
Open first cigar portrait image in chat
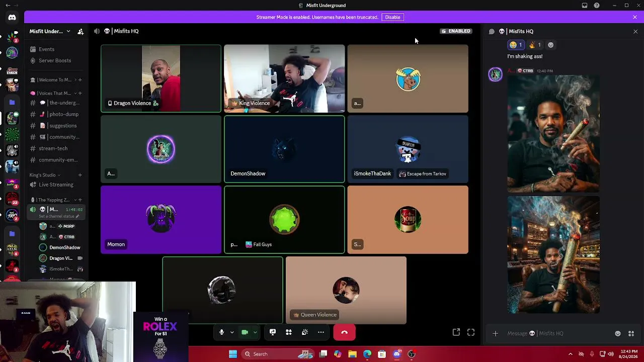553,134
